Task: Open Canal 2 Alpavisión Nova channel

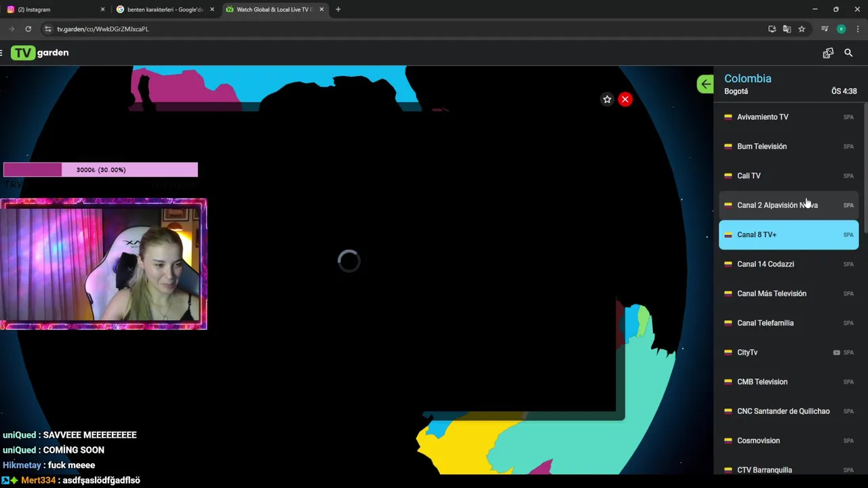Action: 789,205
